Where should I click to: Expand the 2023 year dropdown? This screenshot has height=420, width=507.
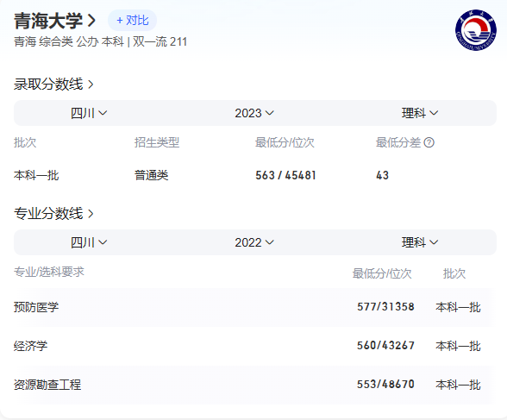click(x=254, y=113)
